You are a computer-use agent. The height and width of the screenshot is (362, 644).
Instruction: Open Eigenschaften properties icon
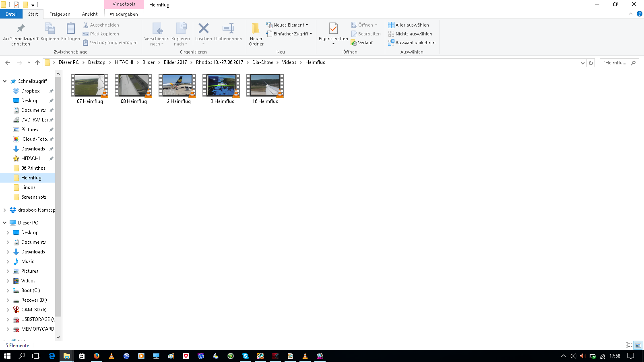333,29
